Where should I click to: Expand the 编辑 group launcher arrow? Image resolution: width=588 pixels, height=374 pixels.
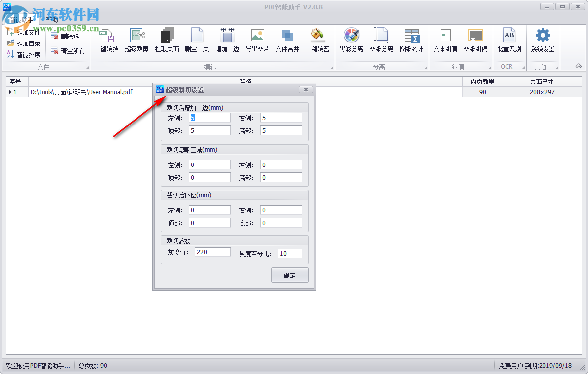[332, 68]
